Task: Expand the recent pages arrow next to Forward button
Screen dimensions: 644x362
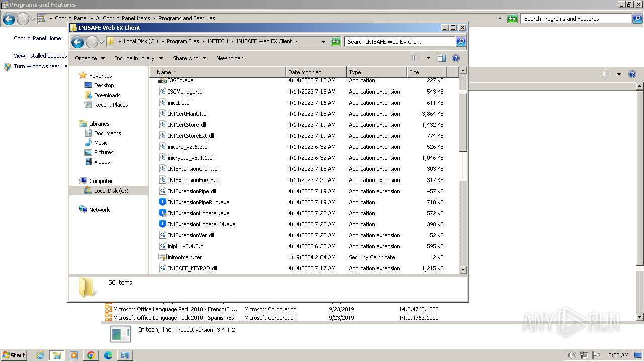Action: pyautogui.click(x=101, y=42)
